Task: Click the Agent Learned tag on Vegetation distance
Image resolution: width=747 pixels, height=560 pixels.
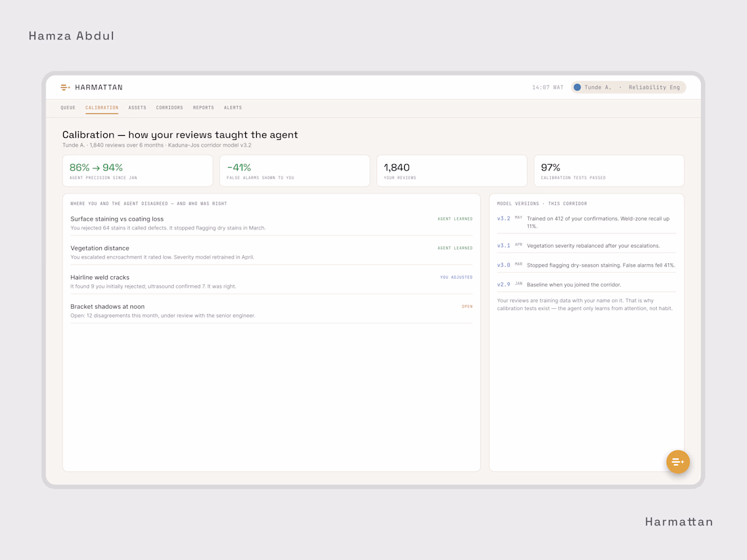Action: 455,248
